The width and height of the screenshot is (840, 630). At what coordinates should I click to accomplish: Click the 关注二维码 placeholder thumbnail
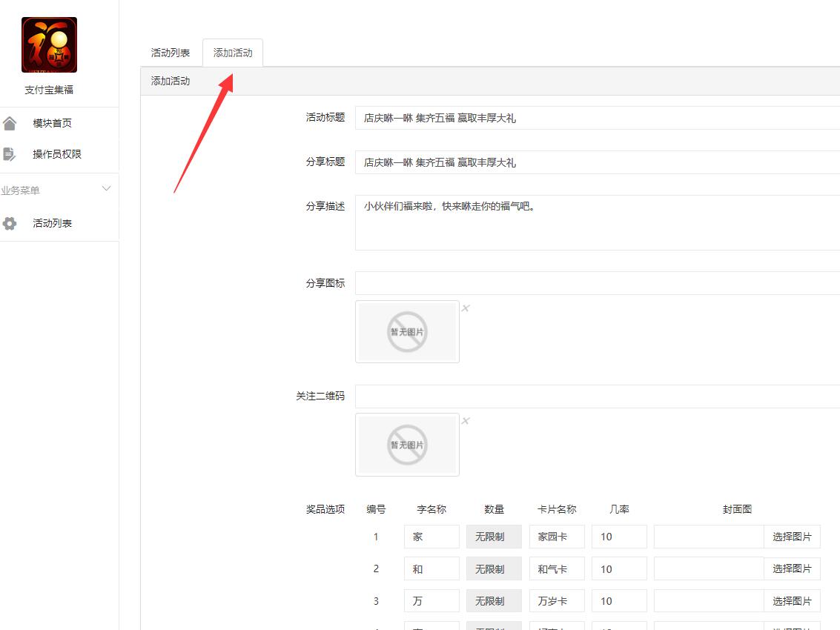coord(407,445)
